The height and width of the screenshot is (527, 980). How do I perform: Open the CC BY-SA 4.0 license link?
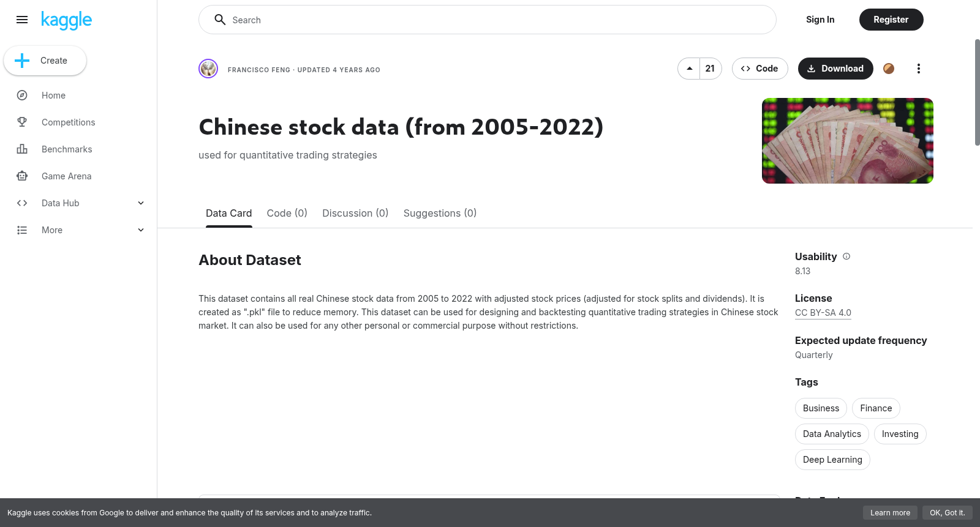(x=823, y=313)
